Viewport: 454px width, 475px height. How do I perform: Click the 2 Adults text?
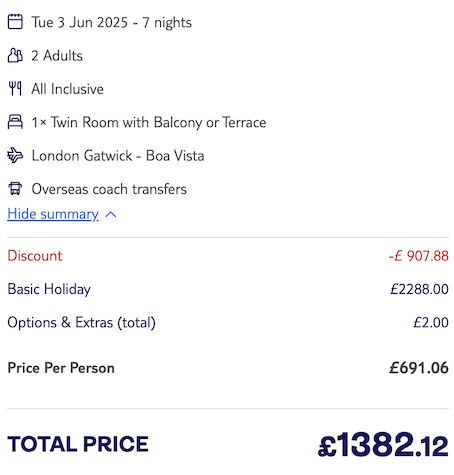(x=57, y=56)
